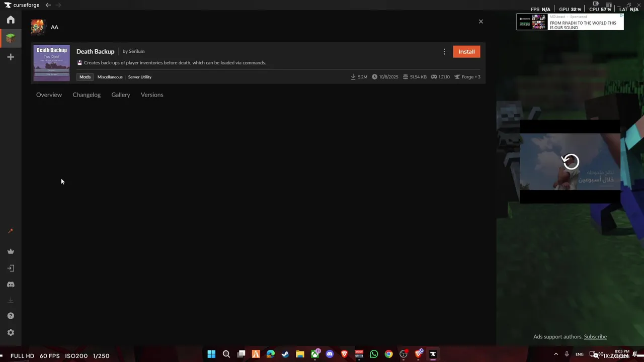Go to the CurseForge home icon

11,20
